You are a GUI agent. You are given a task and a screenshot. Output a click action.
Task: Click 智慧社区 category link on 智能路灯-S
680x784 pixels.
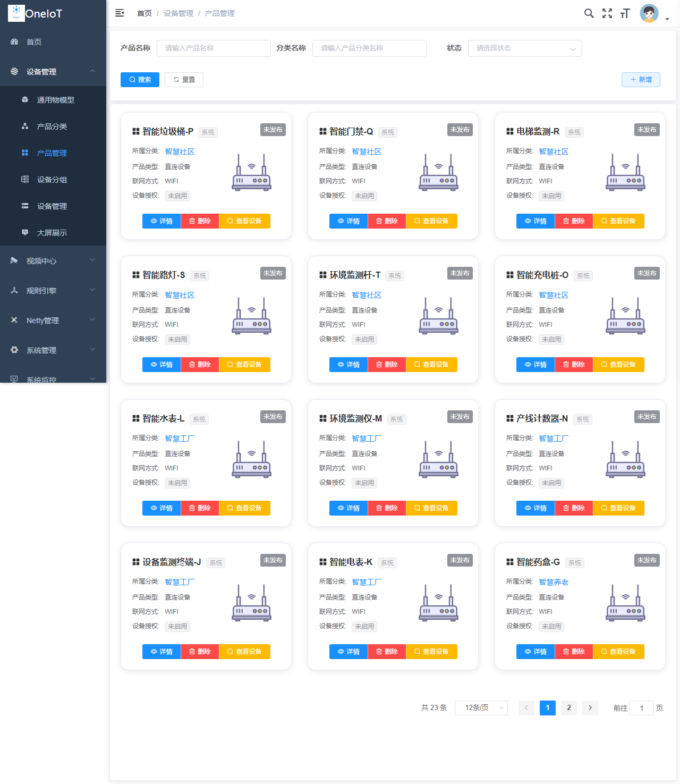click(x=180, y=295)
